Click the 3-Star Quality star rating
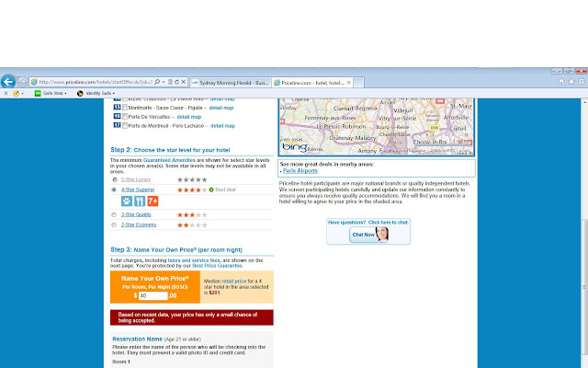Screen dimensions: 588x368 192,214
